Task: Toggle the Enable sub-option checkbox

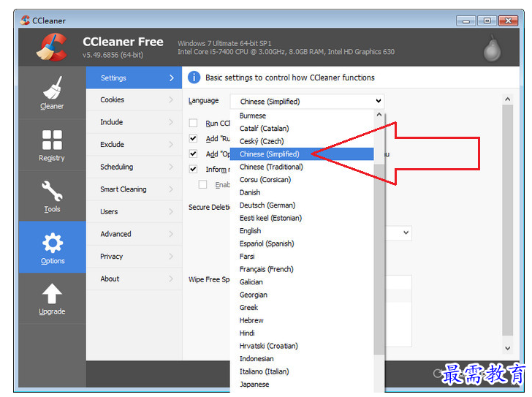Action: pos(202,184)
